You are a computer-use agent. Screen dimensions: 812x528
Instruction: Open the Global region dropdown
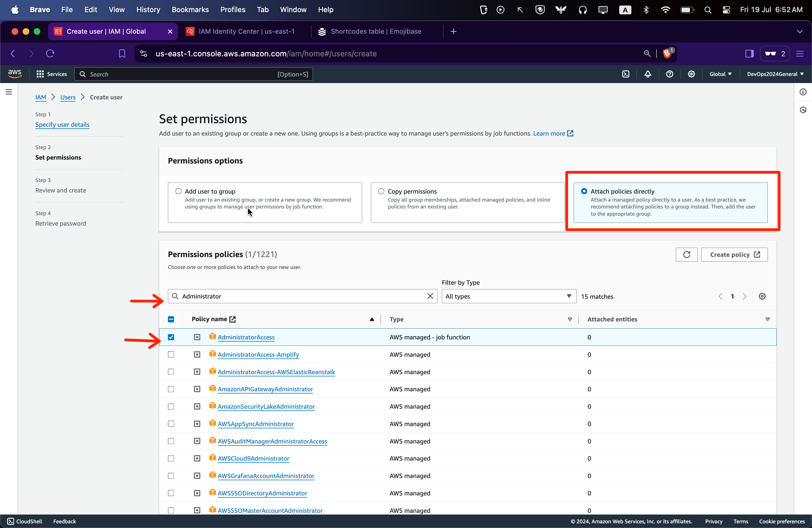click(720, 74)
